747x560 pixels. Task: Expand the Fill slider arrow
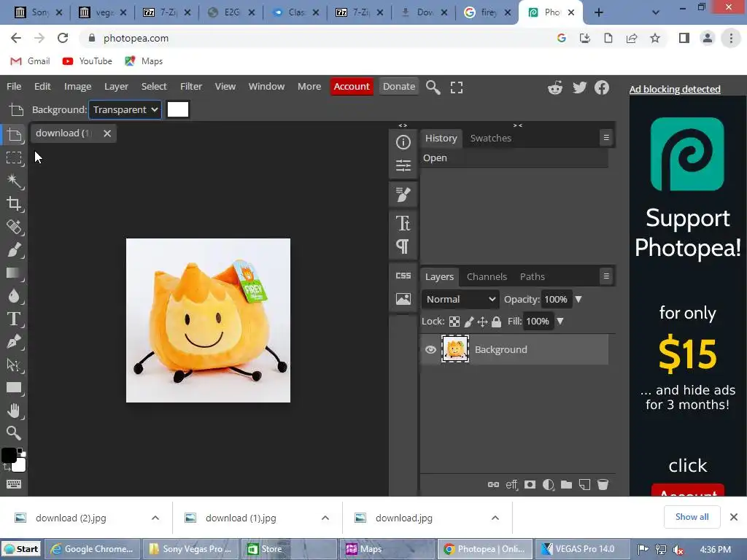pyautogui.click(x=560, y=322)
